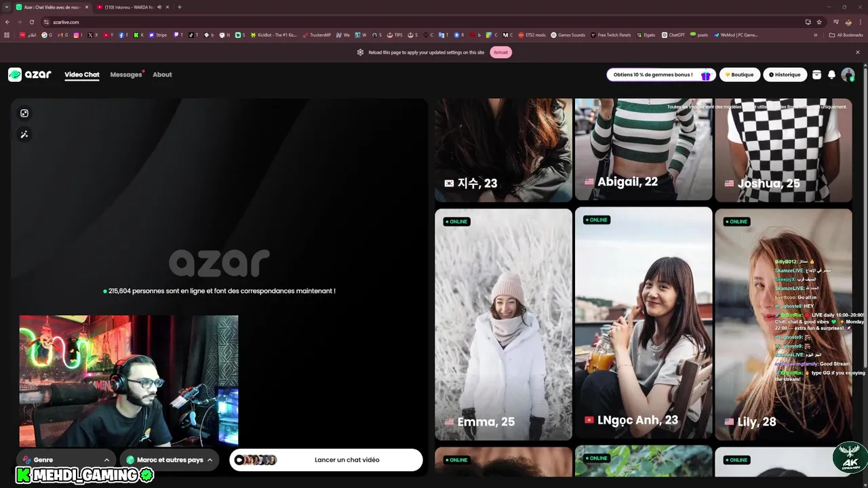Open the Chrome three-dot menu
Image resolution: width=868 pixels, height=488 pixels.
(x=860, y=22)
